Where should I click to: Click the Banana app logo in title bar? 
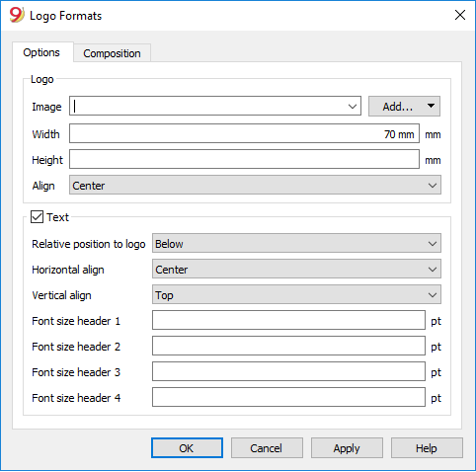(17, 15)
